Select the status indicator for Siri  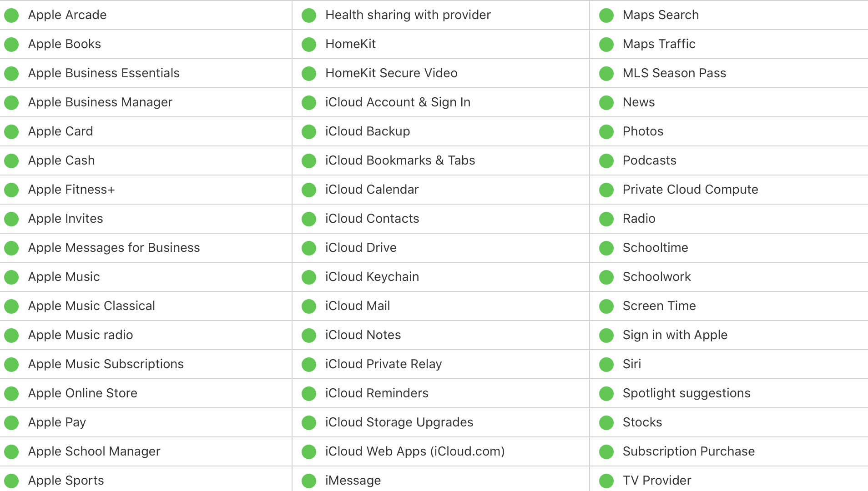pyautogui.click(x=606, y=364)
